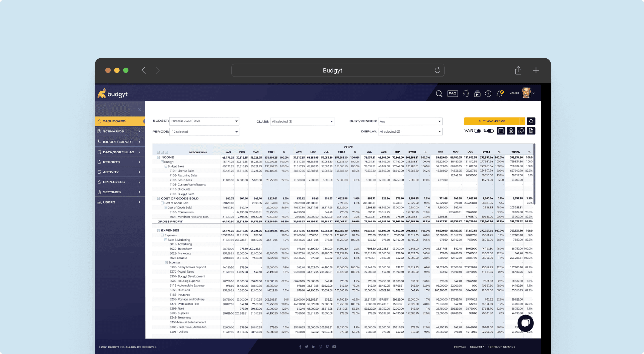Image resolution: width=644 pixels, height=354 pixels.
Task: Open a new browser tab with plus
Action: click(x=536, y=70)
